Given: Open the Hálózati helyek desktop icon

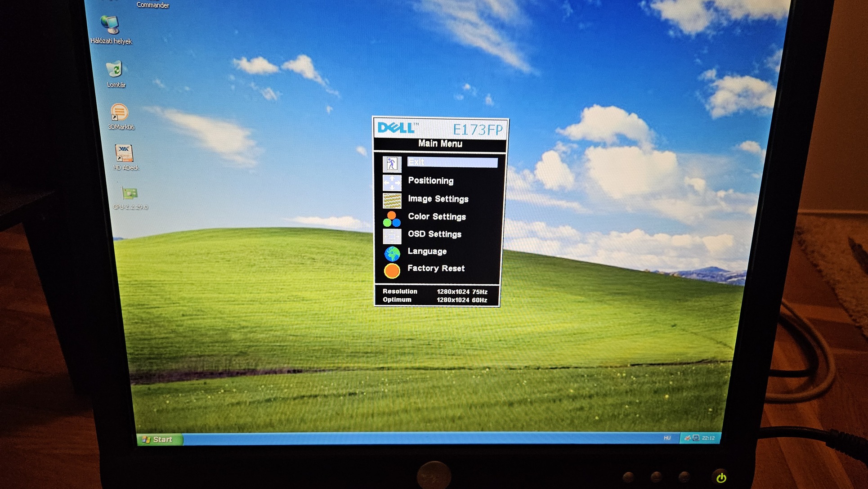Looking at the screenshot, I should [x=110, y=26].
